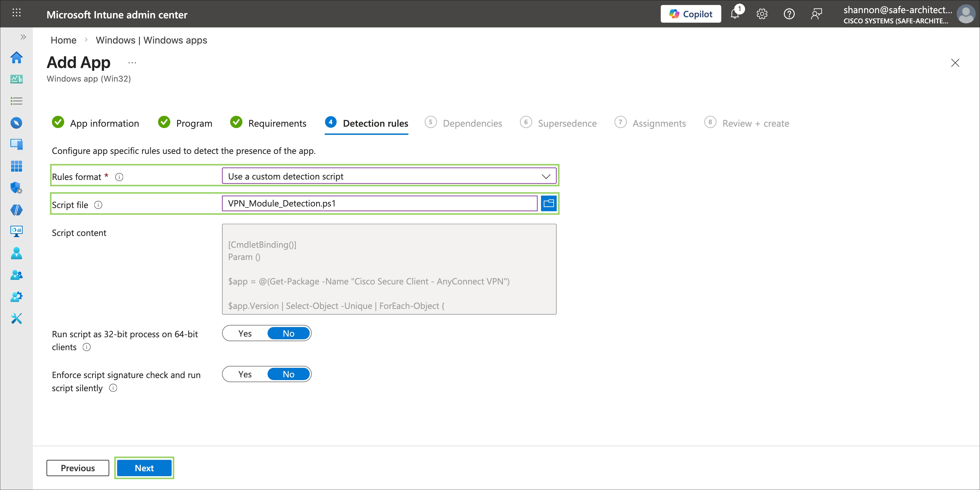Open Endpoint security shield icon

tap(16, 188)
